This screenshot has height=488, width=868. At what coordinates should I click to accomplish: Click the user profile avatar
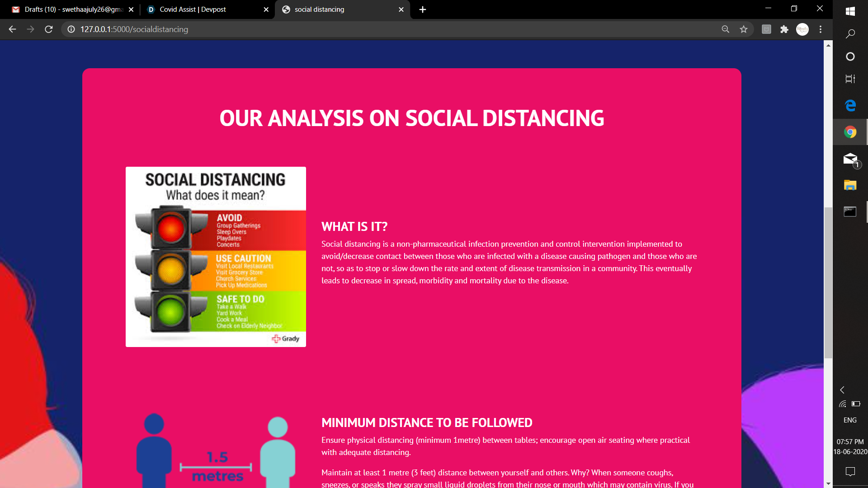[x=802, y=29]
